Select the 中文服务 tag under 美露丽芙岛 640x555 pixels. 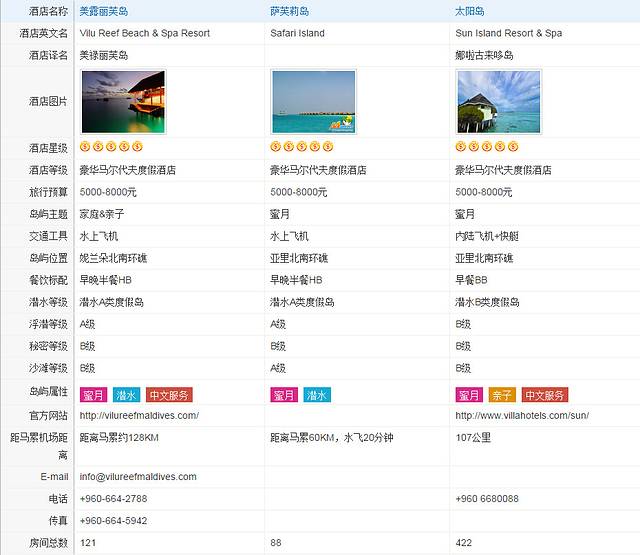169,395
